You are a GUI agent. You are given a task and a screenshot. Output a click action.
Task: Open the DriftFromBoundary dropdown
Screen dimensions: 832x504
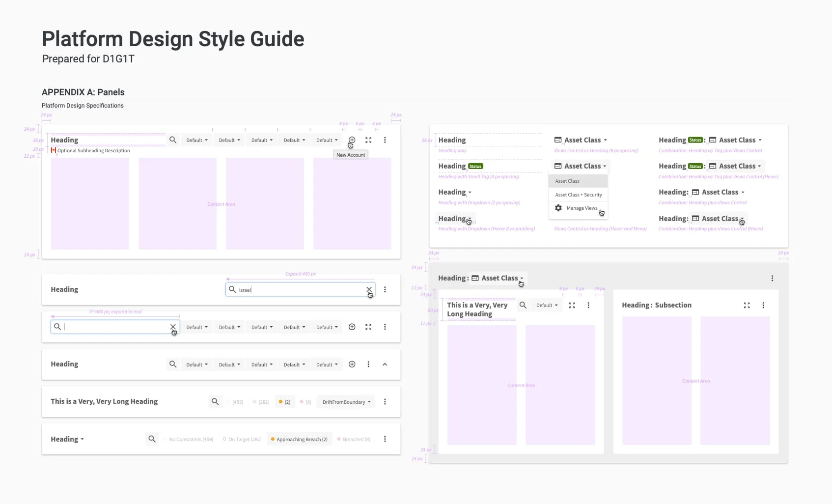coord(346,402)
